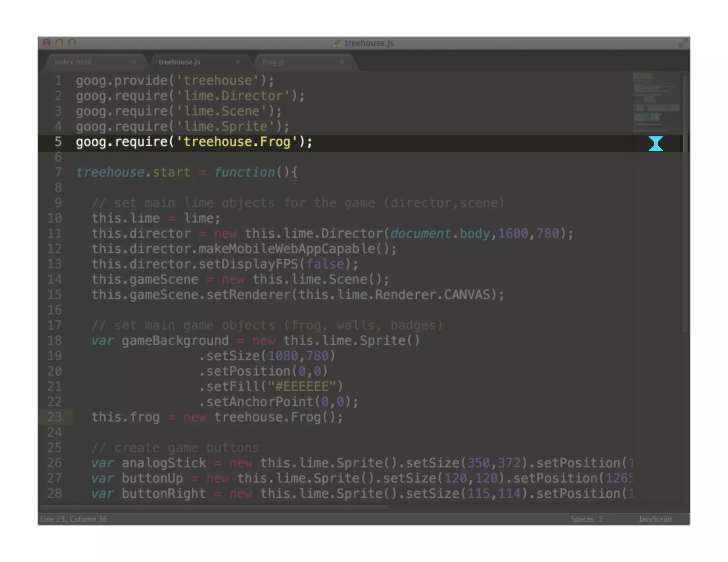The image size is (728, 562).
Task: Open the JavaScript syntax selector
Action: point(655,519)
